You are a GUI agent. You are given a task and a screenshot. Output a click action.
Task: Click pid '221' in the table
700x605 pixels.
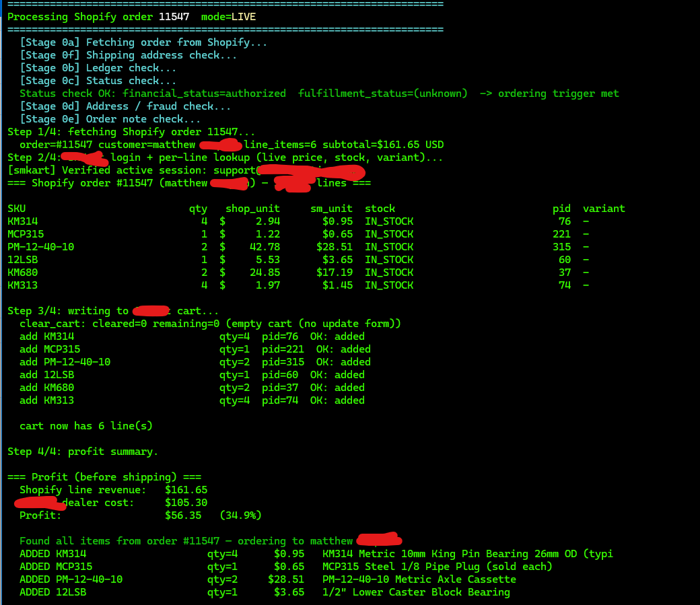[561, 234]
